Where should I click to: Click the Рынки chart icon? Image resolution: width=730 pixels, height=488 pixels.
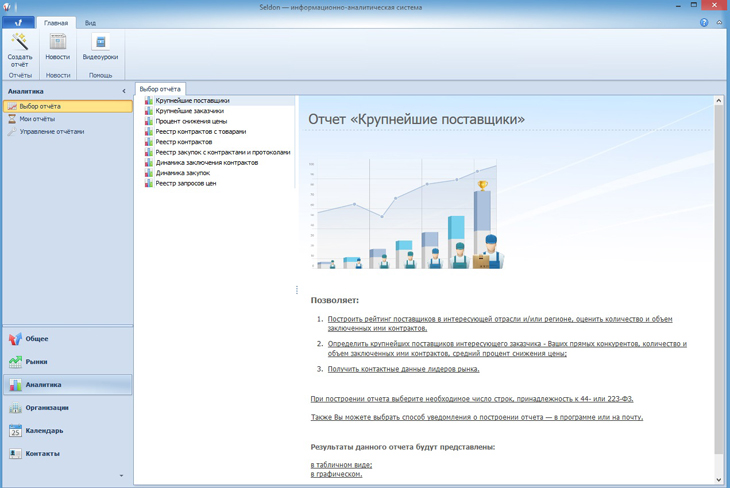click(x=15, y=361)
